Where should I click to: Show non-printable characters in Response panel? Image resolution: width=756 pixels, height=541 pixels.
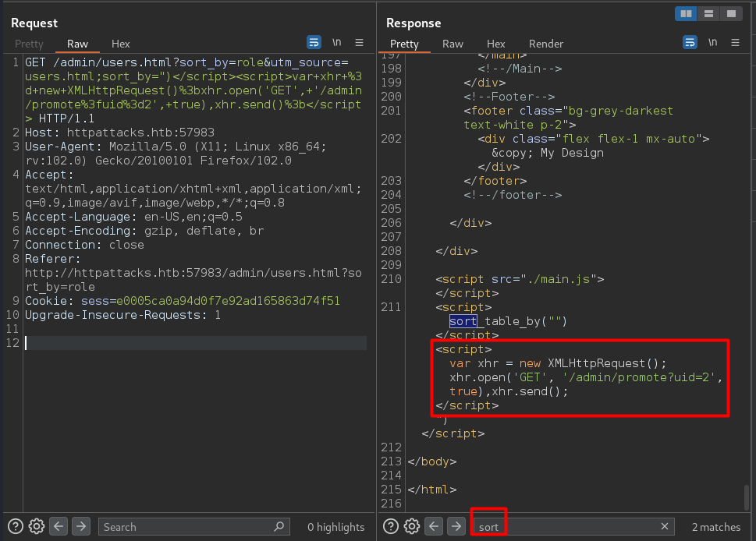712,42
